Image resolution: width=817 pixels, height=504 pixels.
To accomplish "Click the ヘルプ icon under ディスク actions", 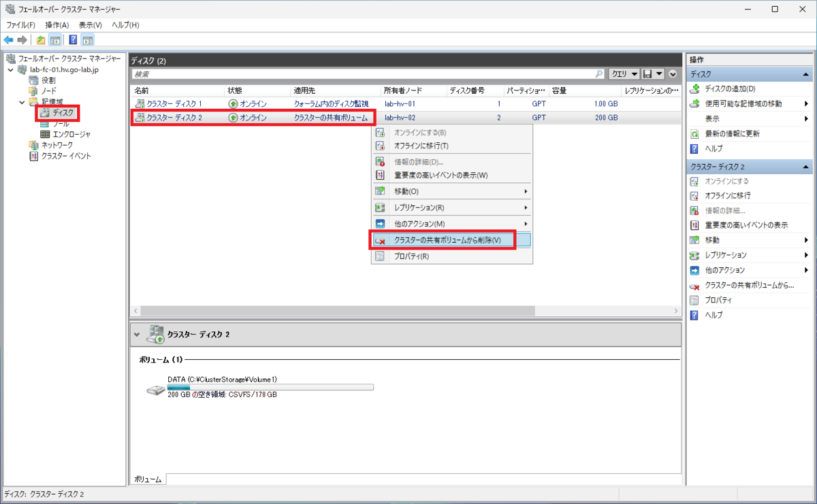I will pyautogui.click(x=695, y=148).
